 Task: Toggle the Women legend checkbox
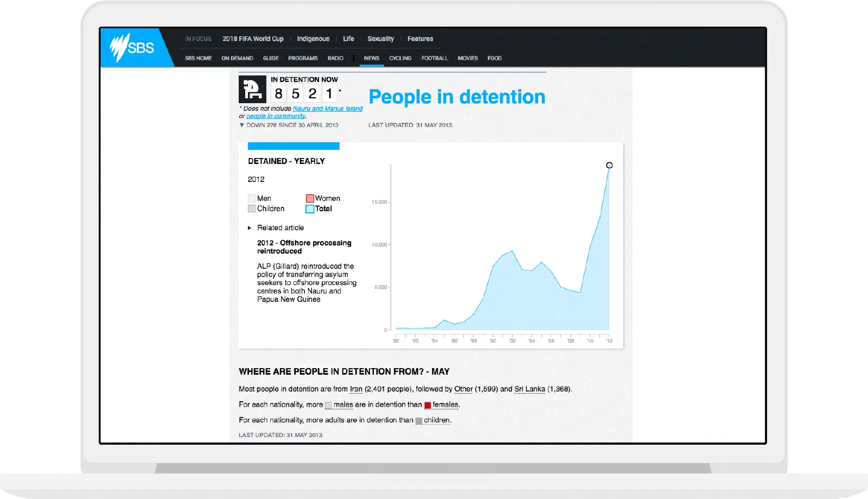pos(310,199)
